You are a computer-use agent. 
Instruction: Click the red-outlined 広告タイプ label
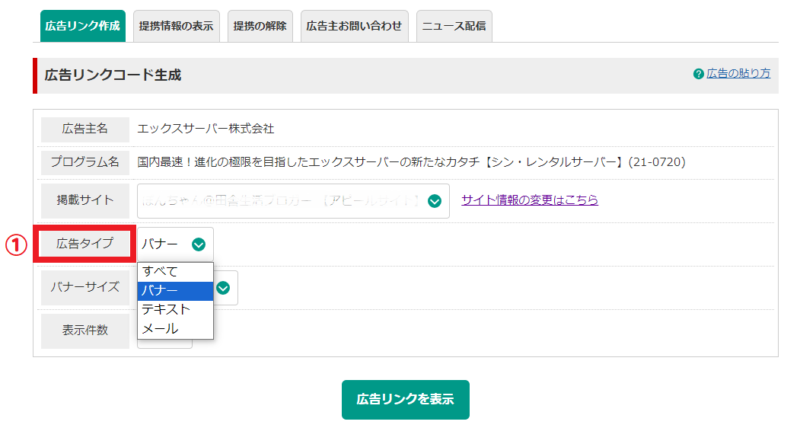85,244
